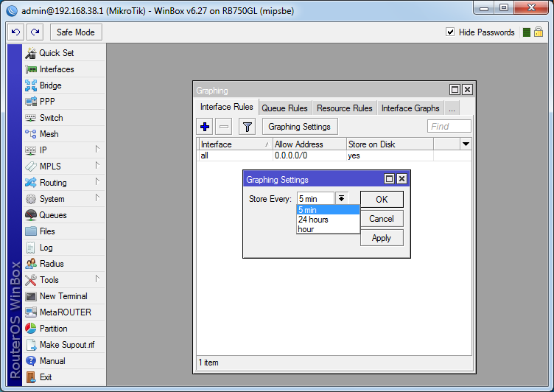Maximize the Graphing Settings dialog
554x392 pixels.
390,179
